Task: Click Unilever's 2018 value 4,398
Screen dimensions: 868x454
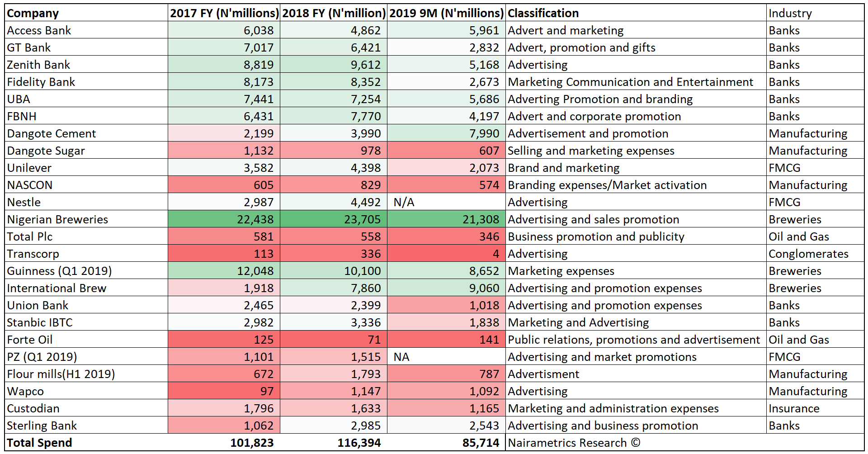Action: (x=334, y=168)
